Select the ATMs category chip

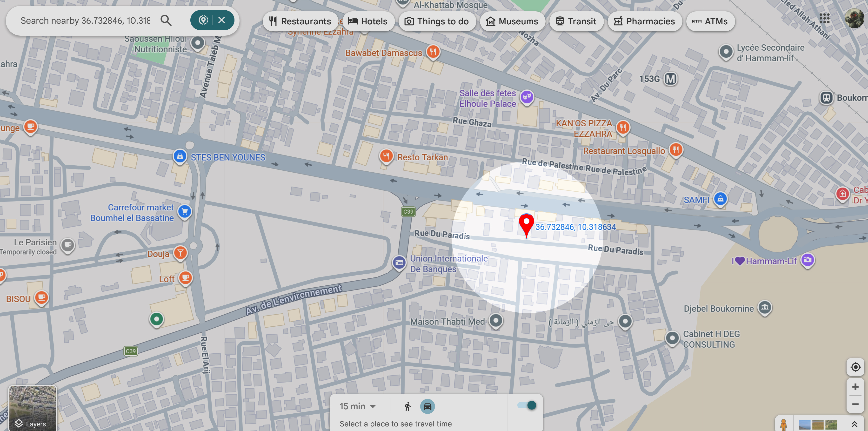710,21
